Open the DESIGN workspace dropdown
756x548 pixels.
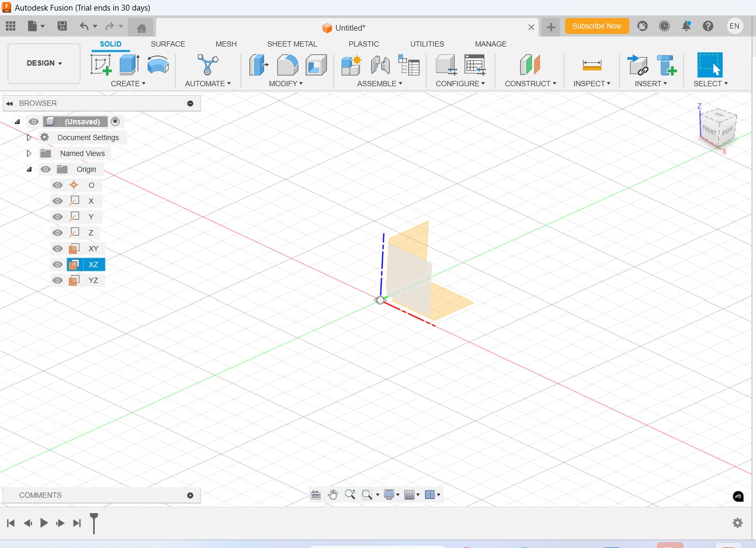tap(44, 63)
